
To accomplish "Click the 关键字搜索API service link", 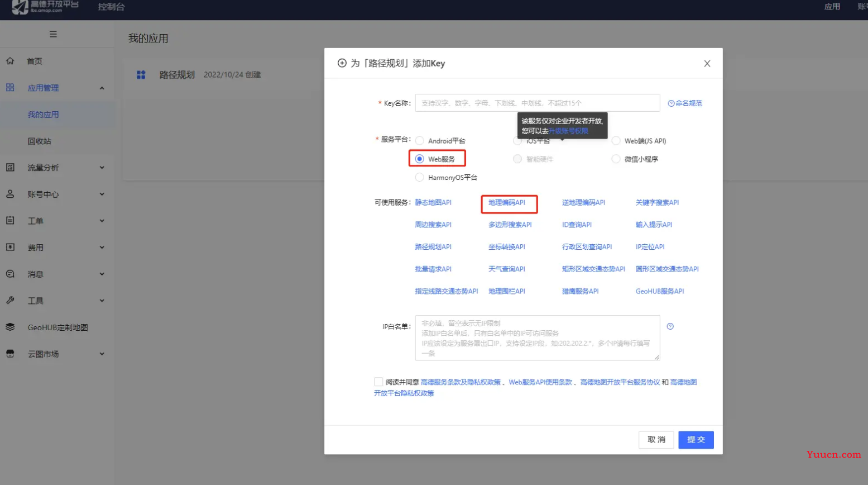I will coord(658,203).
